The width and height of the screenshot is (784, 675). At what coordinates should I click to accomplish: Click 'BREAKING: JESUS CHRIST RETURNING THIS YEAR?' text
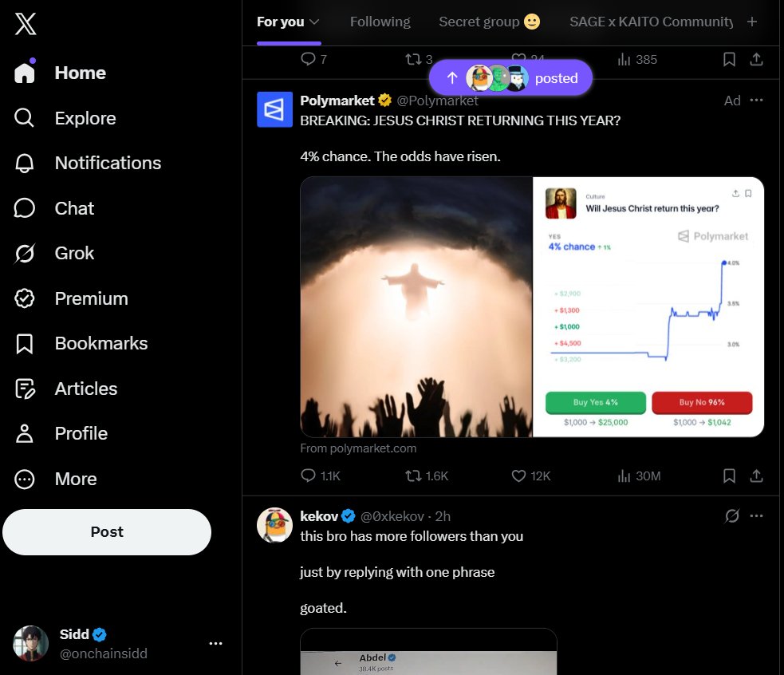(x=460, y=120)
